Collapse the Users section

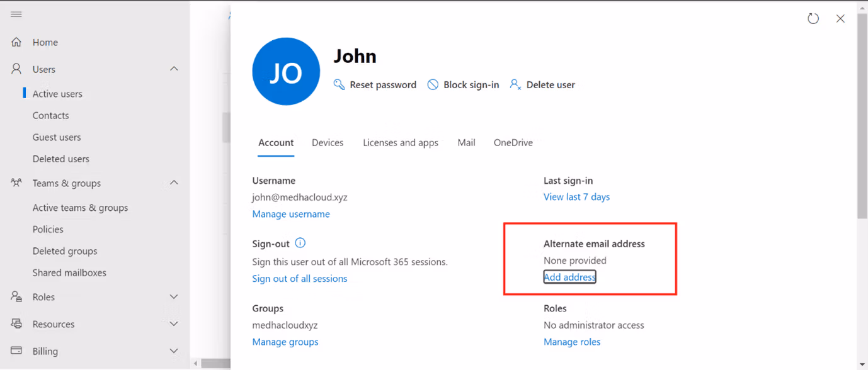coord(174,69)
